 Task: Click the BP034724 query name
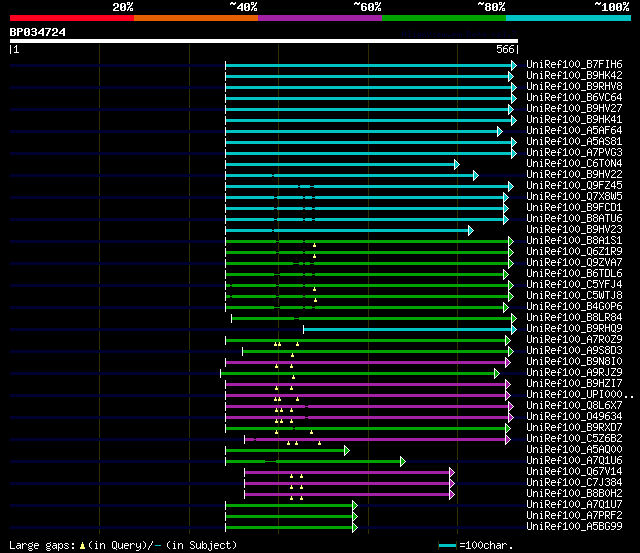click(38, 33)
